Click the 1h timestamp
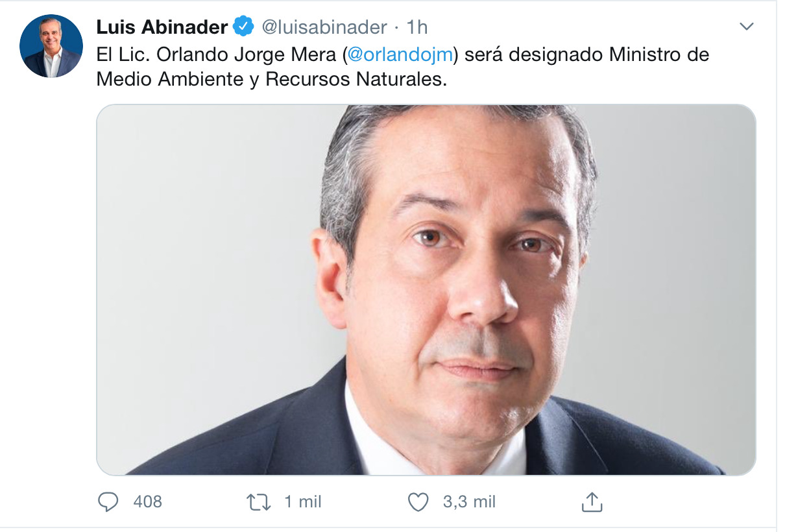The width and height of the screenshot is (785, 532). click(x=417, y=27)
